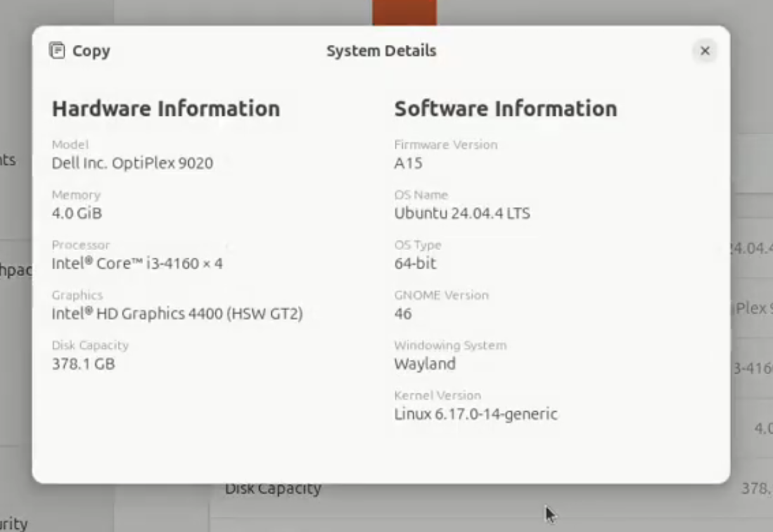This screenshot has height=532, width=773.
Task: Click the GNOME version value 46
Action: point(402,313)
